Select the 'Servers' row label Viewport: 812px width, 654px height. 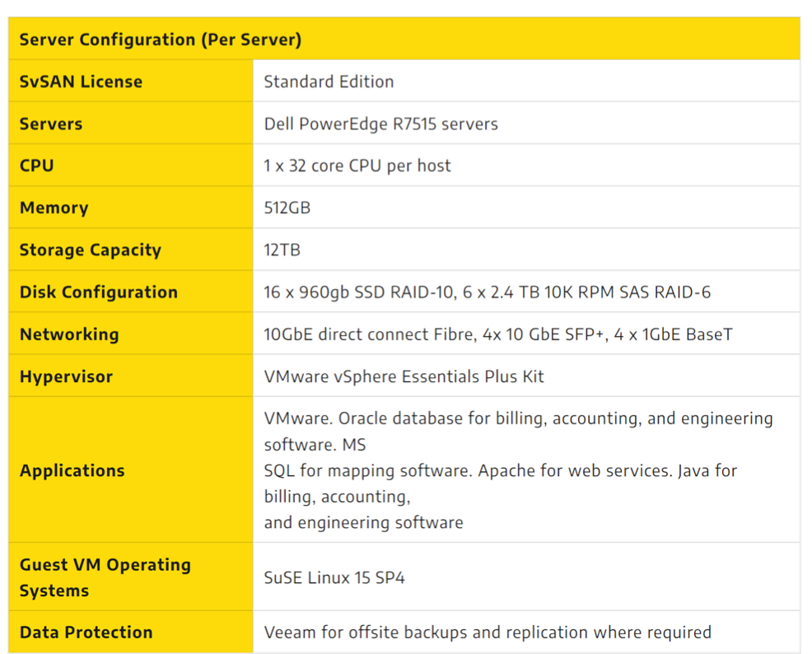[x=51, y=124]
